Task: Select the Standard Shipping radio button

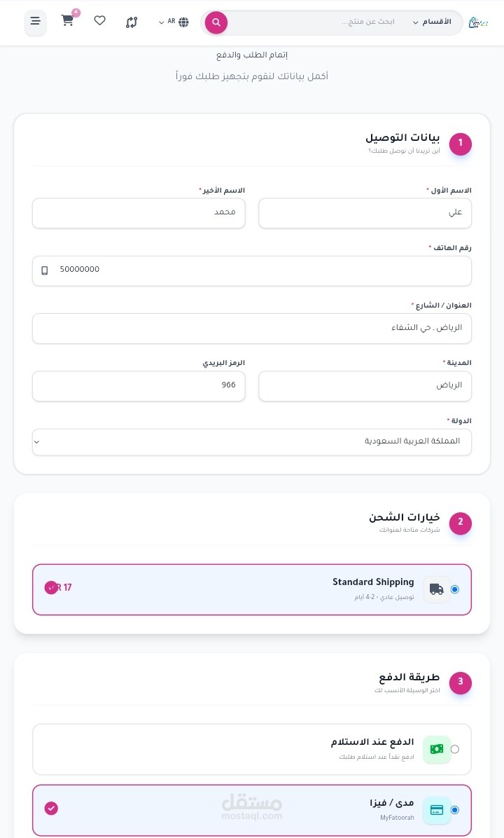Action: tap(455, 589)
